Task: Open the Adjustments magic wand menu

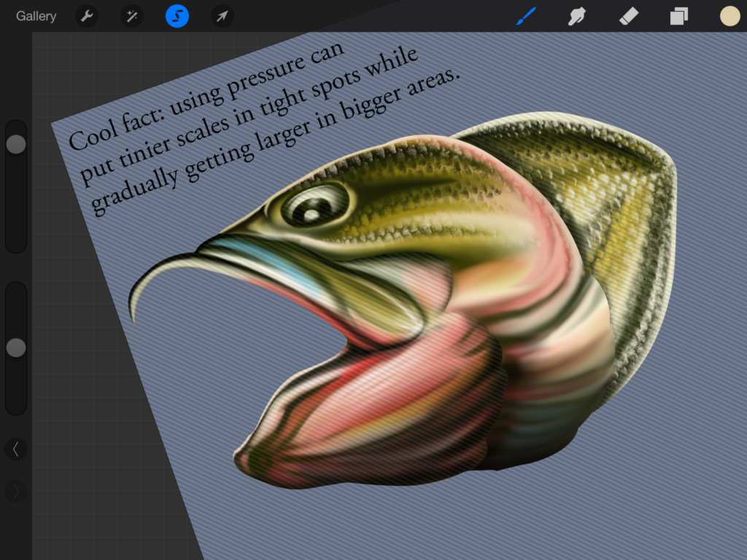Action: [131, 16]
